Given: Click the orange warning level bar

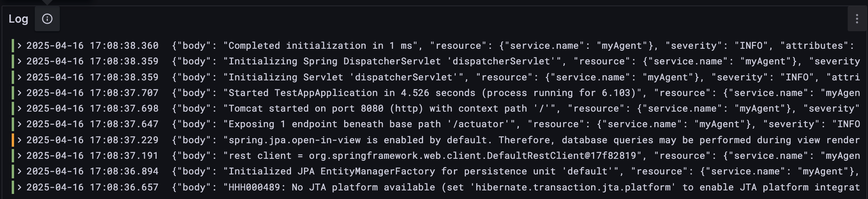Looking at the screenshot, I should point(13,140).
